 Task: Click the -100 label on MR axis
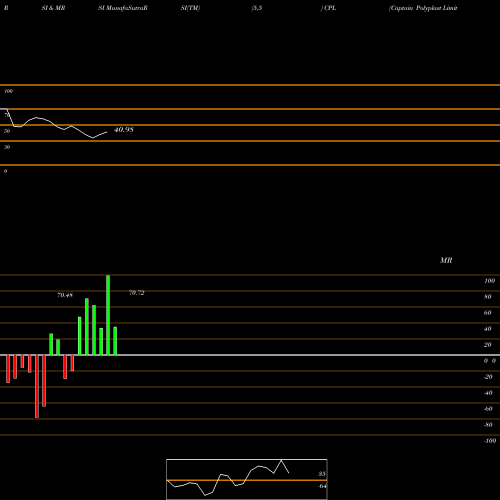click(x=490, y=441)
